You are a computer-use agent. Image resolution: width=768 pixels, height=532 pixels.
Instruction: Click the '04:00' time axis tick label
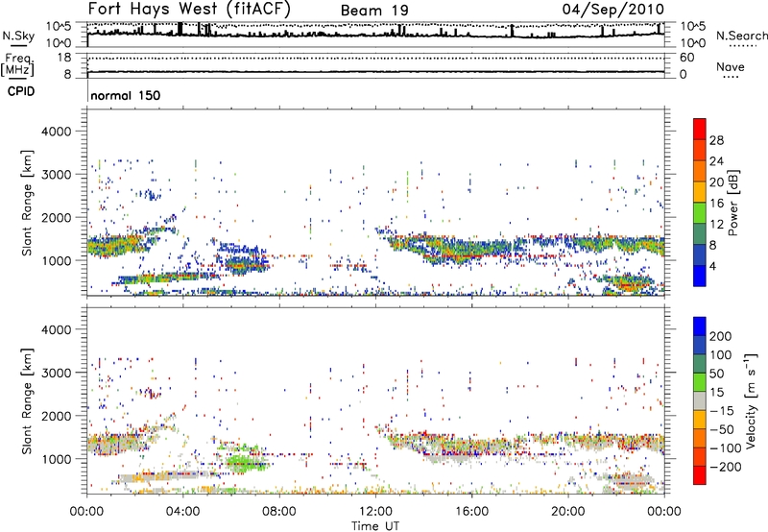[183, 512]
